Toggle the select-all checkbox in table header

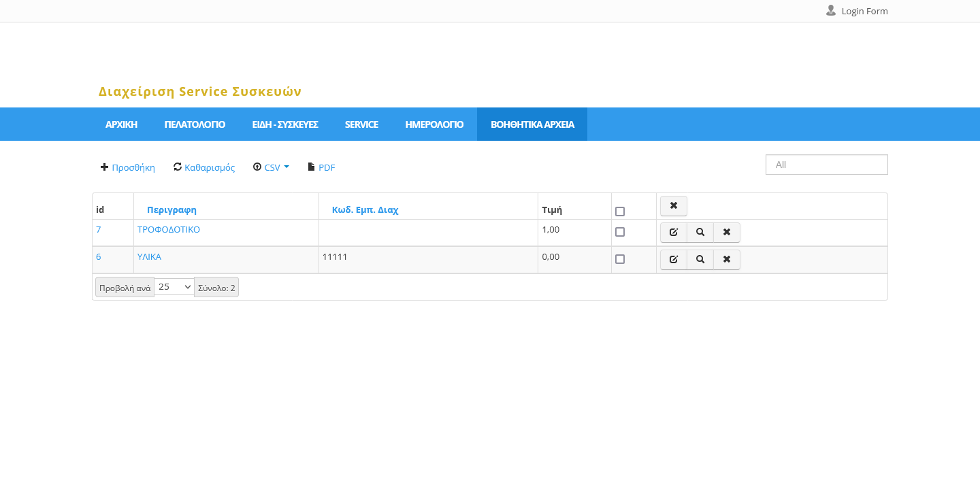620,212
